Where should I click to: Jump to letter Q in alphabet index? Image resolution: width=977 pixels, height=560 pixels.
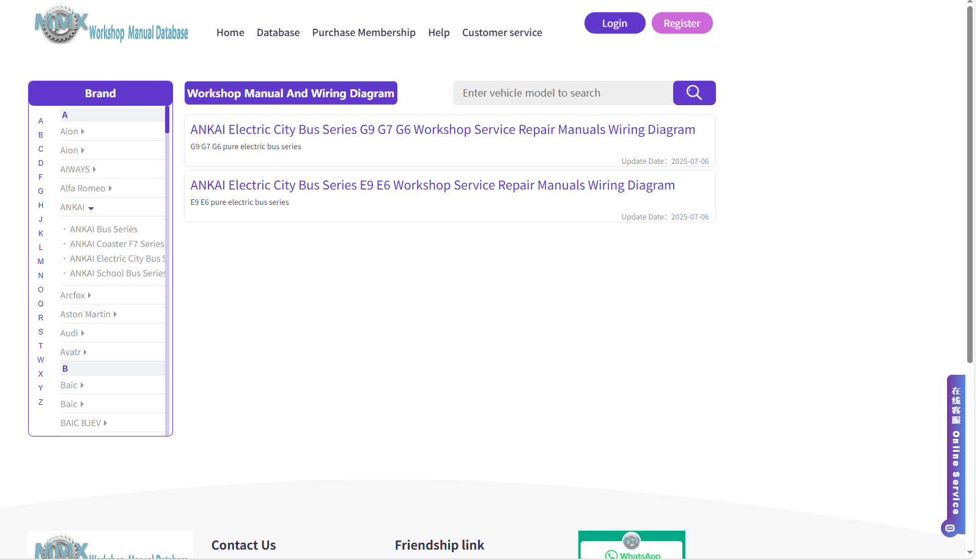[41, 304]
